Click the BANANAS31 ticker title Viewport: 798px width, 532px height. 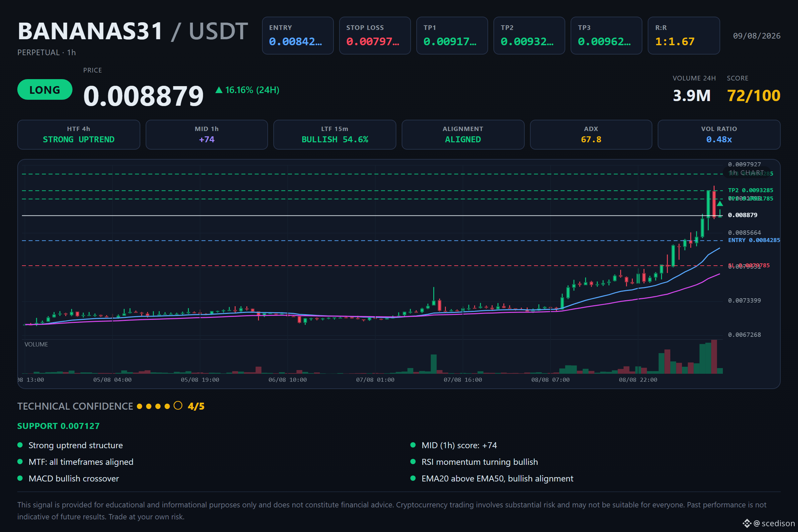point(90,31)
